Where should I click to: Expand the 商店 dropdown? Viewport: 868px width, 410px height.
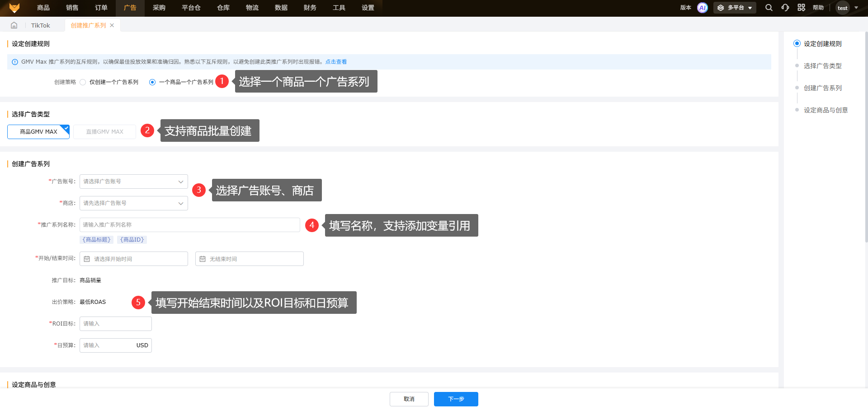point(133,203)
